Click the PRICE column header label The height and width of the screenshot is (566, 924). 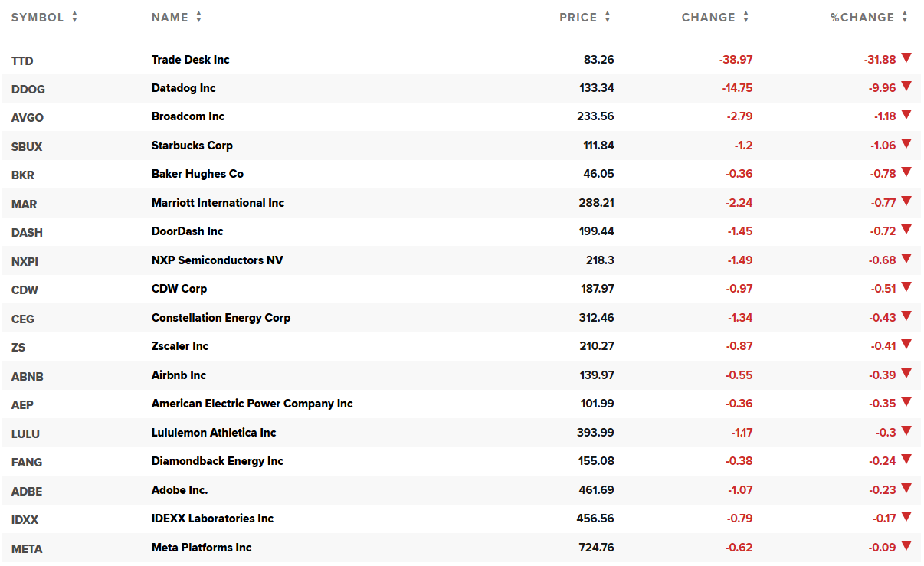pyautogui.click(x=578, y=17)
